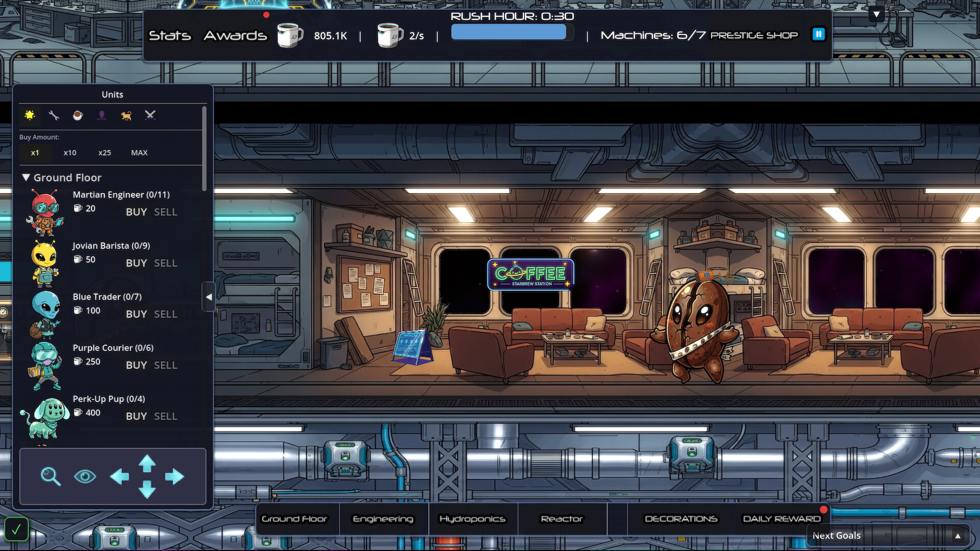The image size is (980, 551).
Task: Toggle the eye visibility icon
Action: (x=85, y=476)
